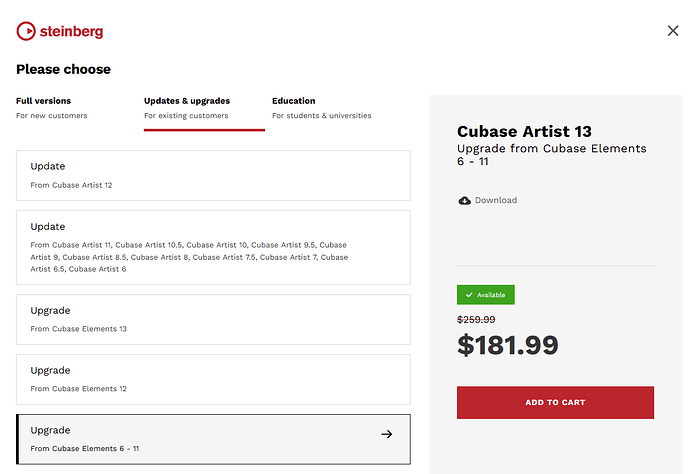The height and width of the screenshot is (474, 690).
Task: Click the cloud download icon
Action: coord(464,200)
